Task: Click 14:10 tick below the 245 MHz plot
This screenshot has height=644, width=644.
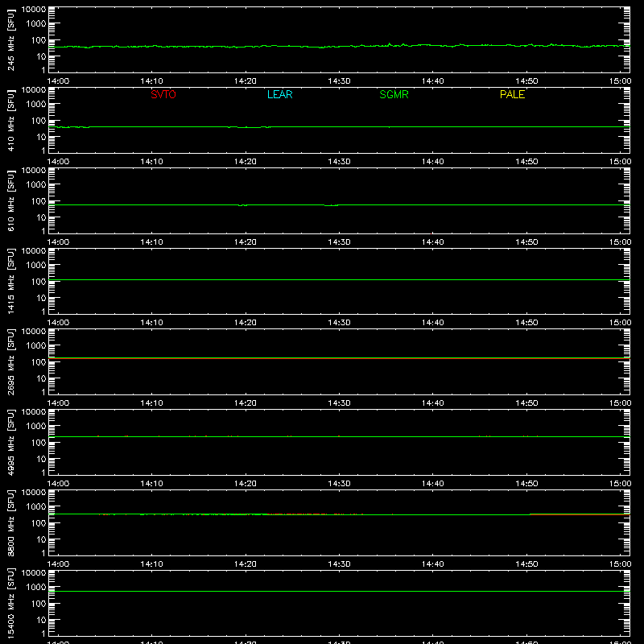Action: [x=151, y=81]
